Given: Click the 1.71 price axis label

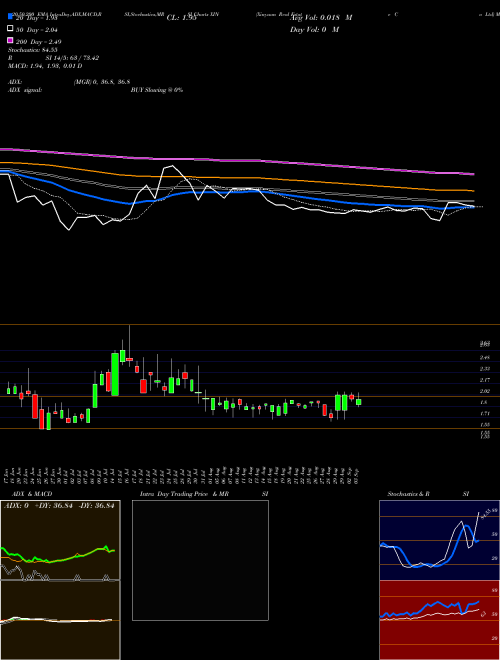Looking at the screenshot, I should [485, 414].
